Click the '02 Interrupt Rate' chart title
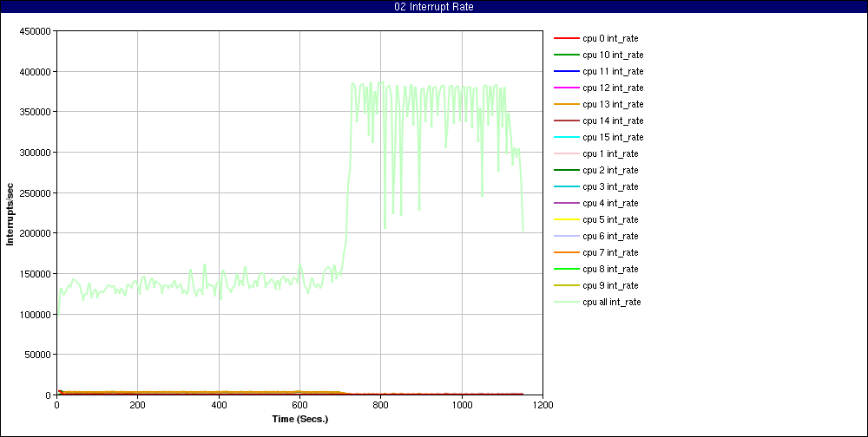This screenshot has height=437, width=868. (434, 7)
